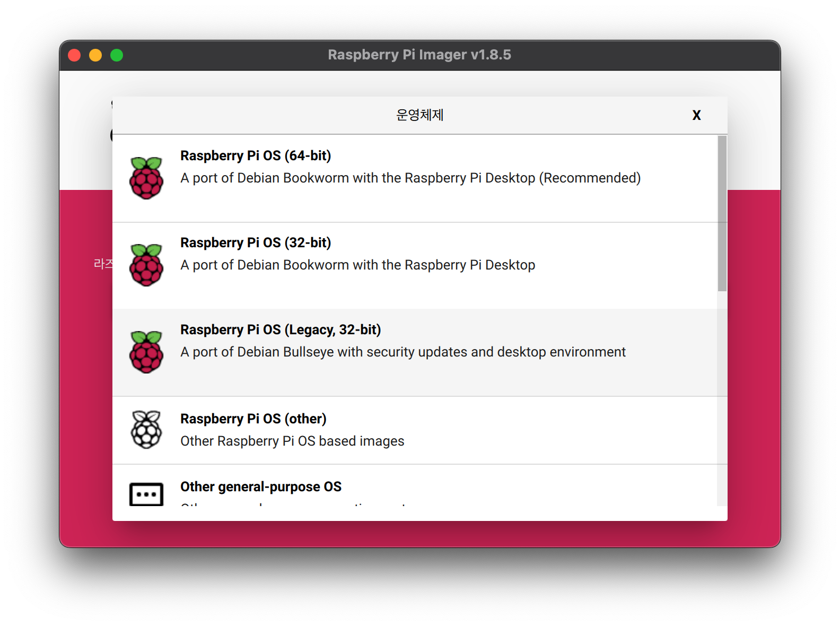Click the yellow minimize window button
This screenshot has width=840, height=626.
coord(95,55)
